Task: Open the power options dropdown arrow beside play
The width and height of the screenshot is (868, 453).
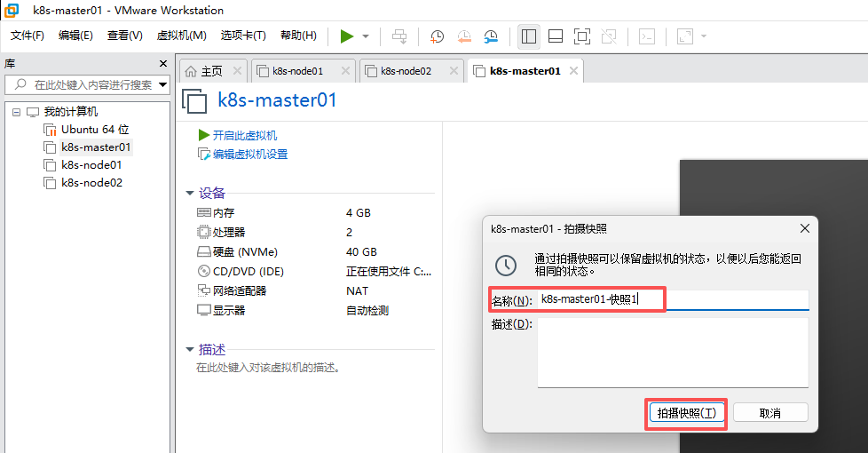Action: [x=366, y=36]
